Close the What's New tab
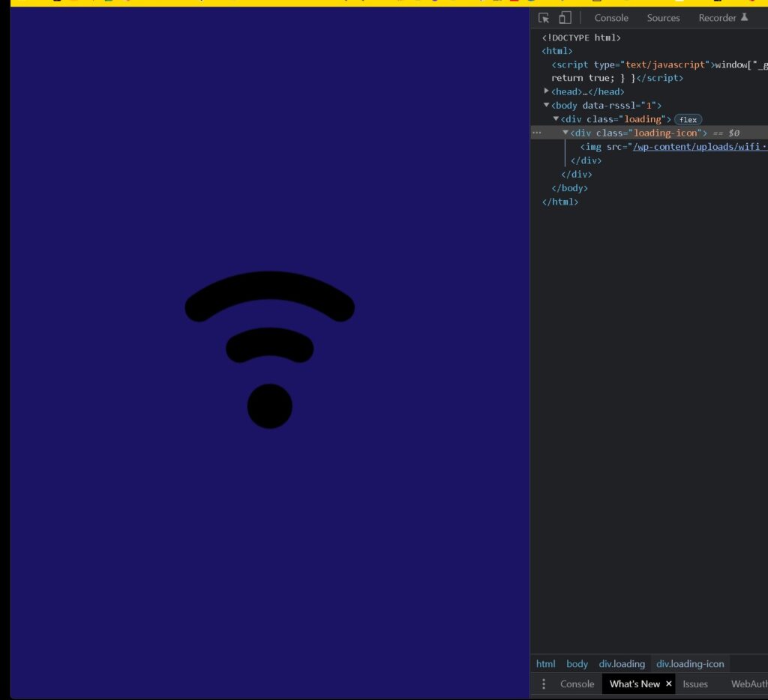Viewport: 768px width, 700px height. click(x=669, y=684)
